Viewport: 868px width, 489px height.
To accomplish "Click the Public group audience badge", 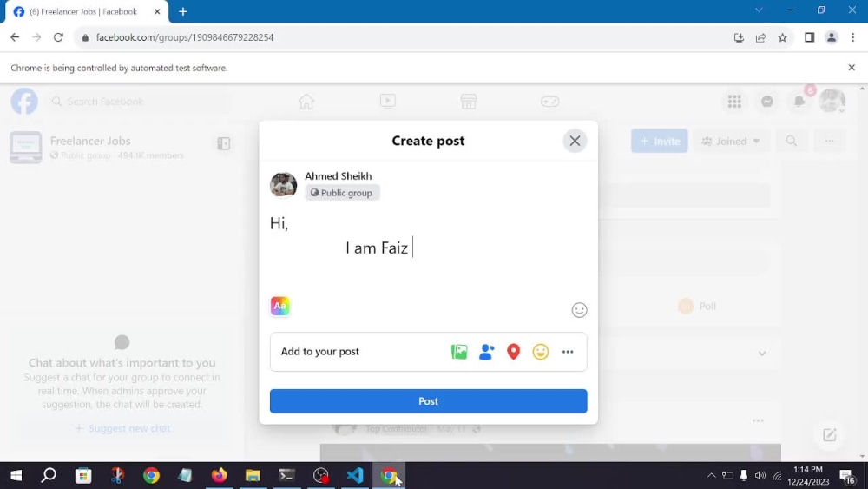I will [342, 193].
